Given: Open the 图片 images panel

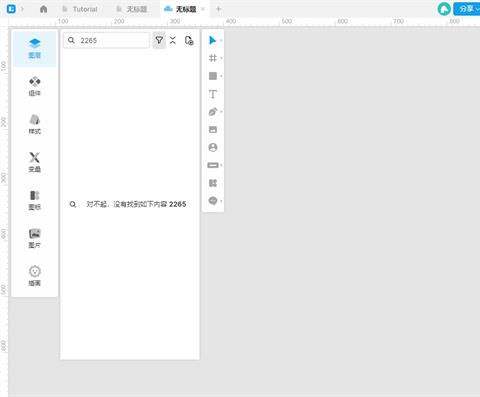Looking at the screenshot, I should point(35,238).
